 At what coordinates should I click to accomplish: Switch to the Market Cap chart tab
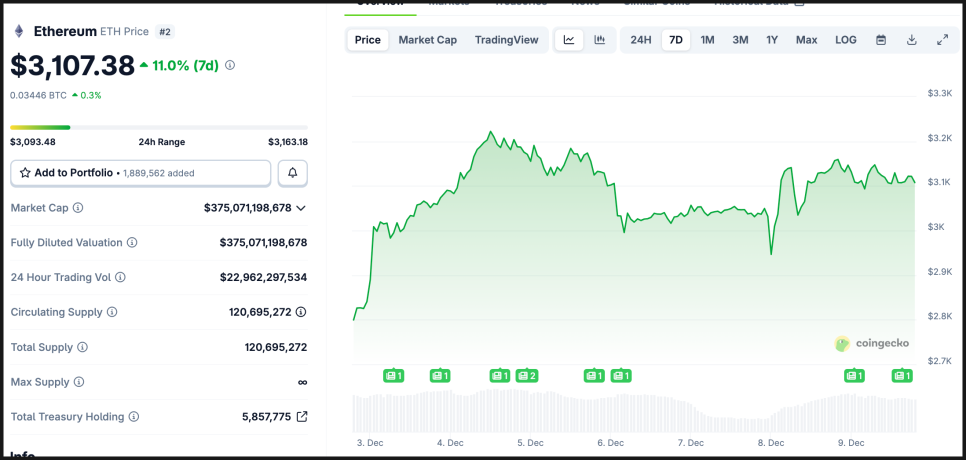click(427, 40)
